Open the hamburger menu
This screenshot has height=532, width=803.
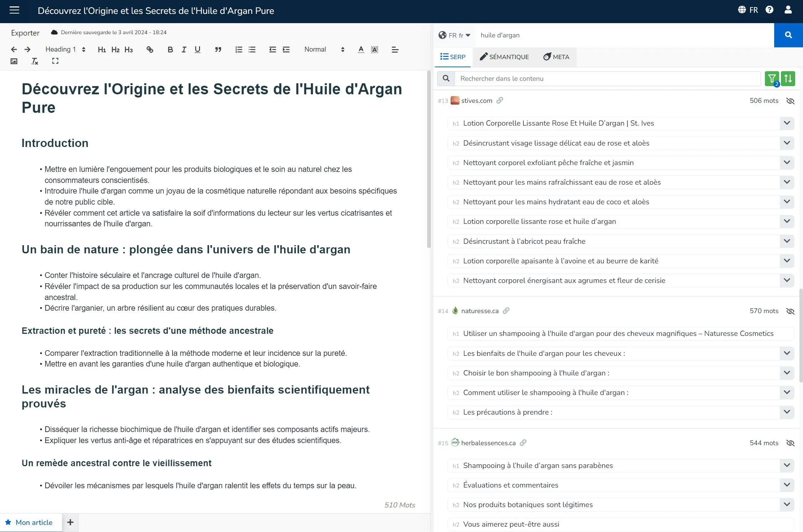pyautogui.click(x=14, y=10)
